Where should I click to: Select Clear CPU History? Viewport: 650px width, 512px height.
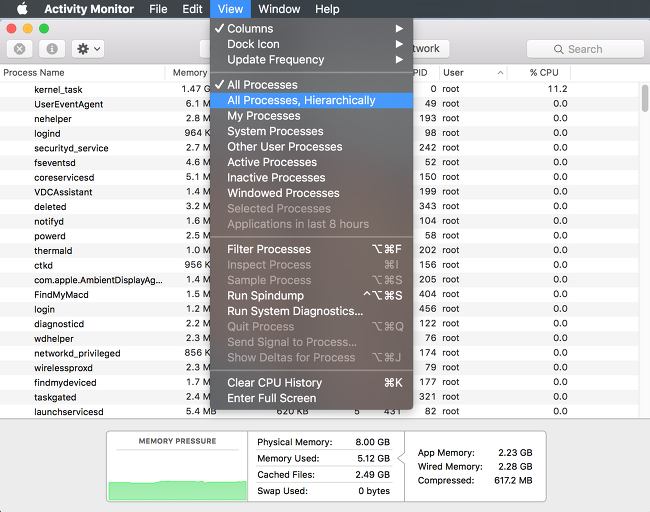(x=311, y=383)
